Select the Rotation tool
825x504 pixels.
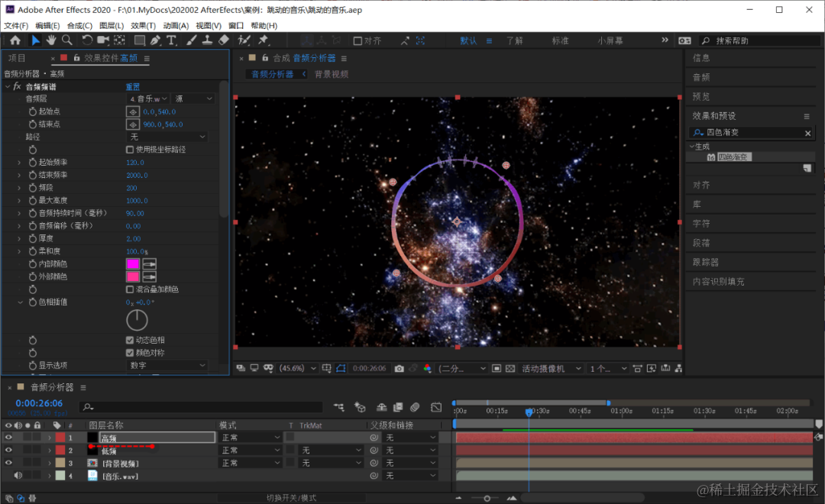[87, 40]
